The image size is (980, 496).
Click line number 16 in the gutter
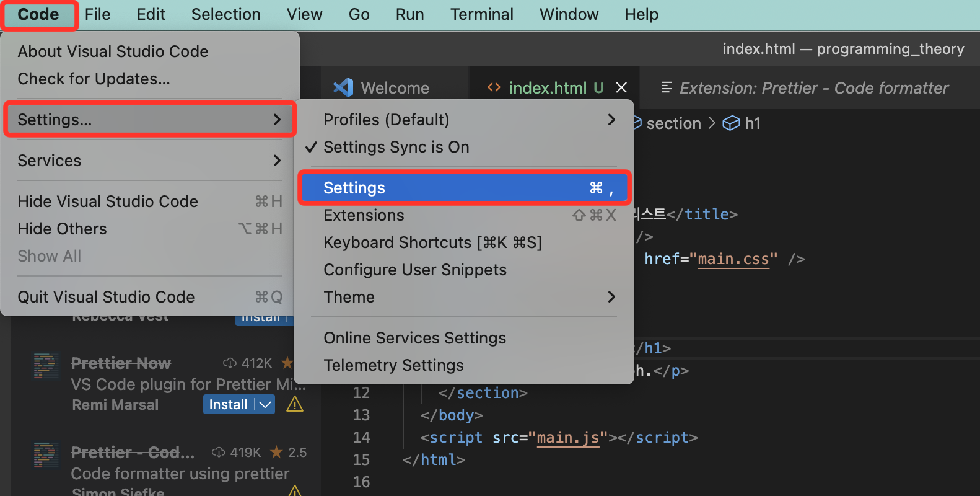(x=361, y=482)
